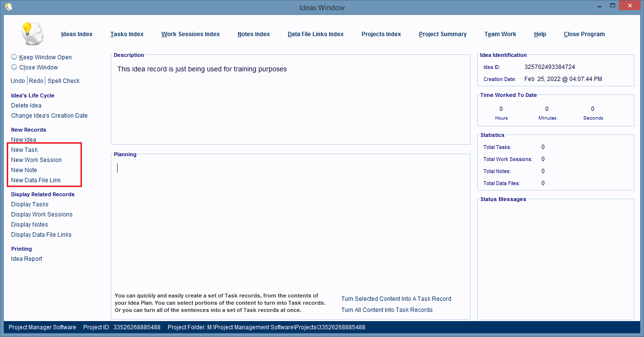
Task: Click Turn Selected Content Into A Task Record
Action: (x=396, y=299)
